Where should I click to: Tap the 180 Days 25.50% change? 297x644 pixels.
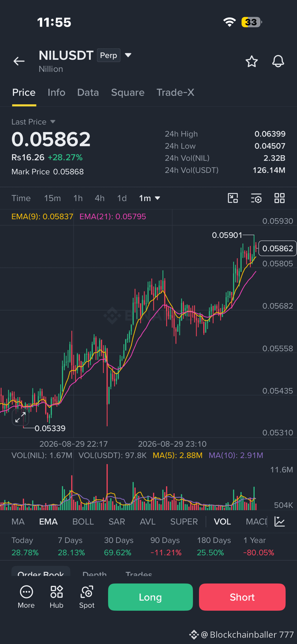[x=210, y=553]
